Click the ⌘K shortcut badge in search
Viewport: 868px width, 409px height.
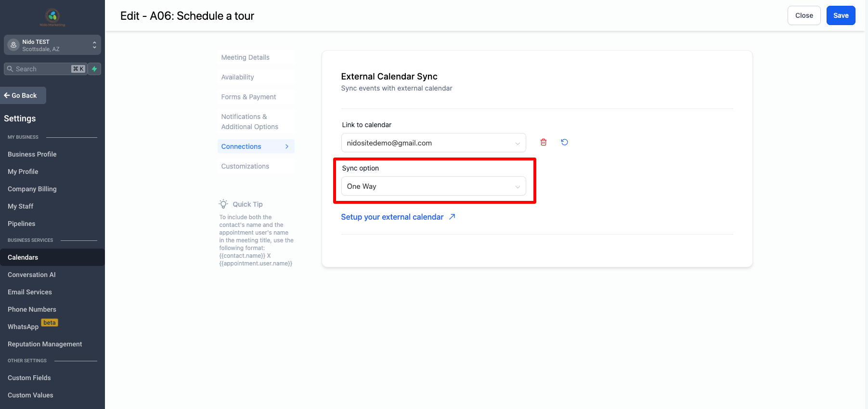click(x=78, y=69)
